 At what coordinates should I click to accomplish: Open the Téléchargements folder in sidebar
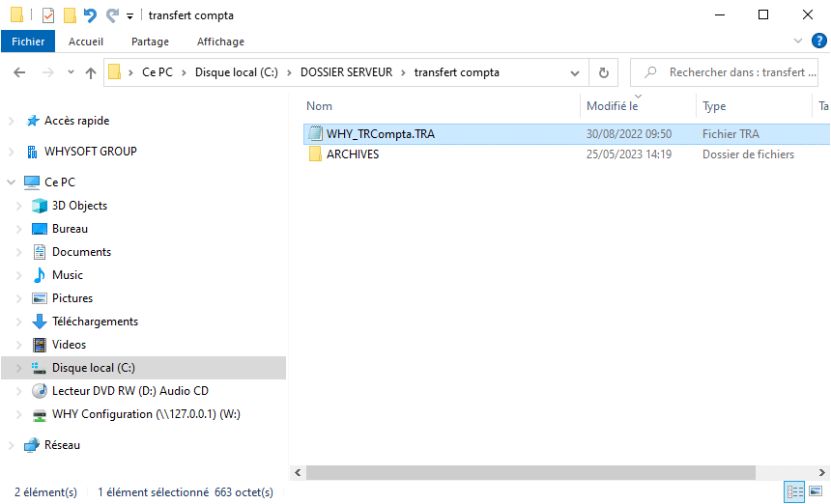[95, 322]
